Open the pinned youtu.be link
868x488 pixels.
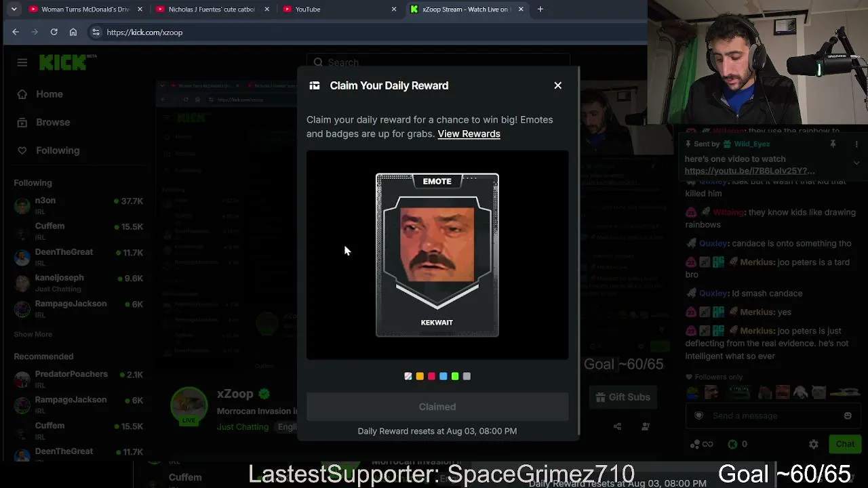[749, 171]
